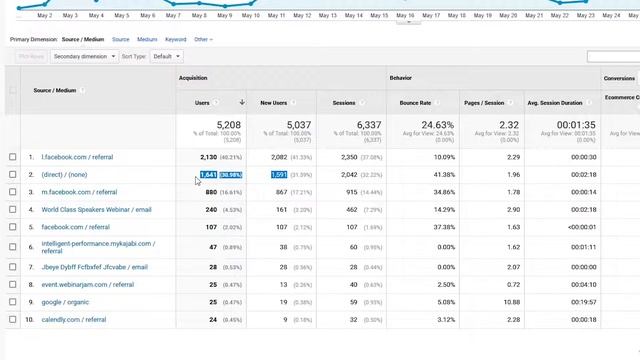Check the (direct) / (none) row checkbox
Viewport: 640px width, 360px height.
click(x=13, y=174)
